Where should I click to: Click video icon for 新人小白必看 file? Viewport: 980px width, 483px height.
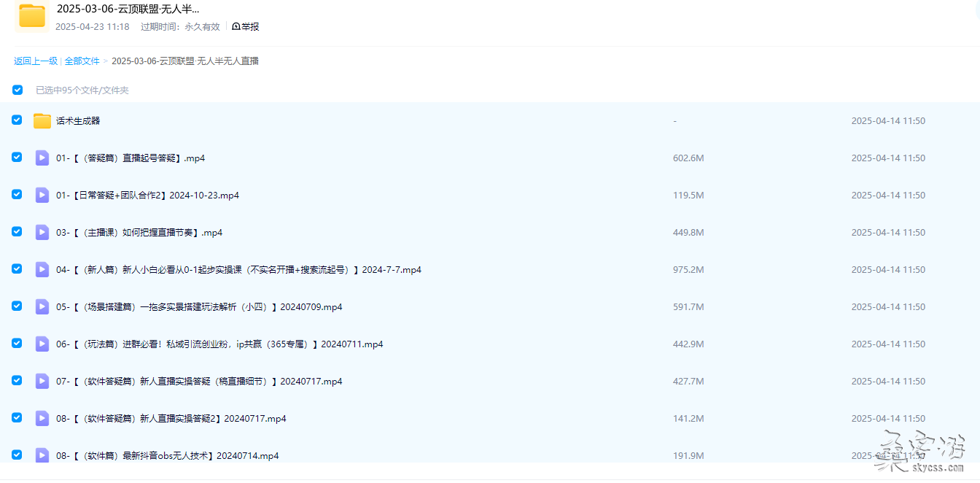tap(42, 270)
